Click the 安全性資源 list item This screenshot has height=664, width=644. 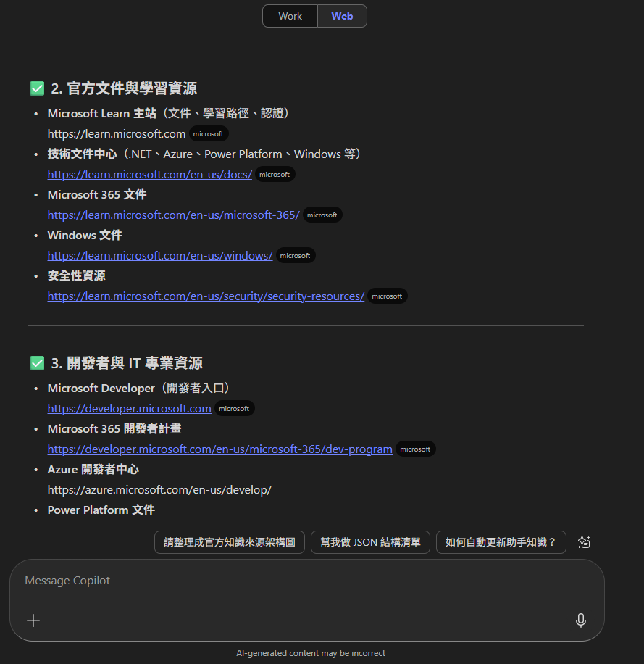pyautogui.click(x=76, y=276)
